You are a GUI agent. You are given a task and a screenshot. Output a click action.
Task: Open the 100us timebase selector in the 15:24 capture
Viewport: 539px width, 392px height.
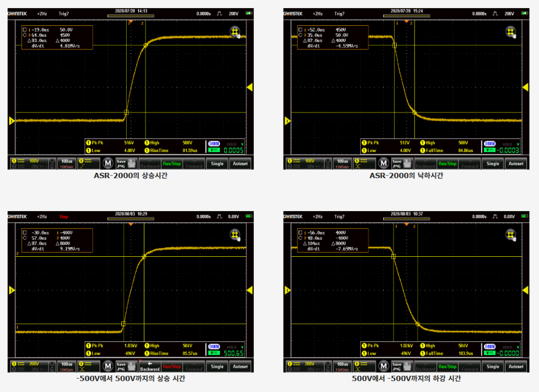coord(342,164)
